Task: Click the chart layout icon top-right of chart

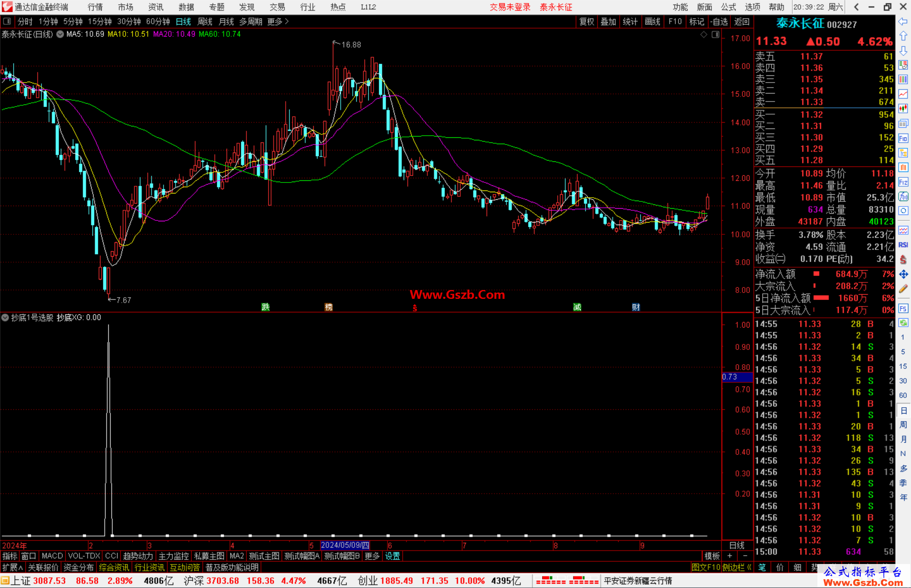Action: tap(715, 35)
